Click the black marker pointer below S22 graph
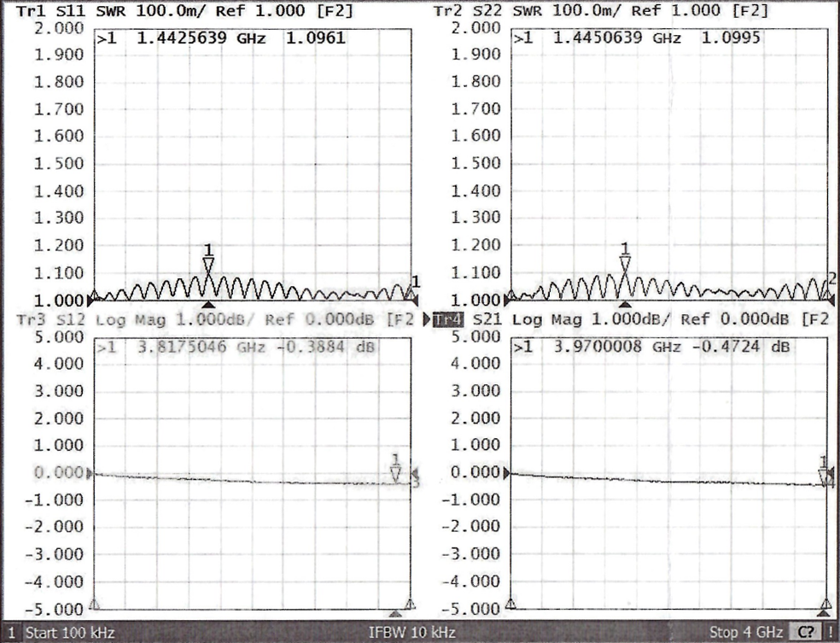The width and height of the screenshot is (840, 643). click(625, 305)
